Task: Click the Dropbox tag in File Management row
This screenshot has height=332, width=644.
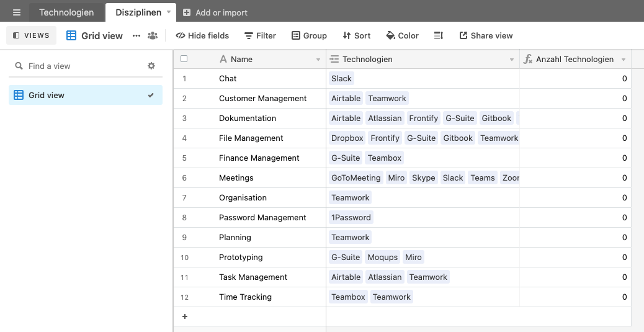Action: coord(347,138)
